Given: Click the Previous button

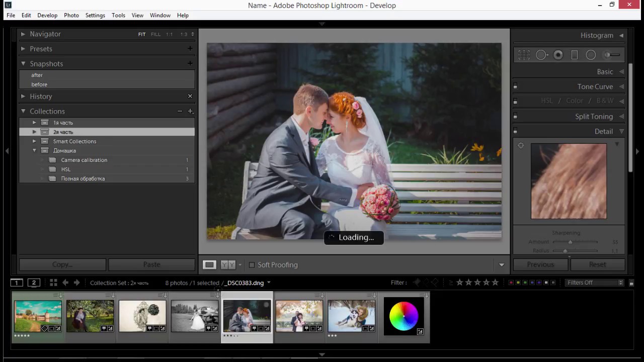Looking at the screenshot, I should [x=540, y=264].
